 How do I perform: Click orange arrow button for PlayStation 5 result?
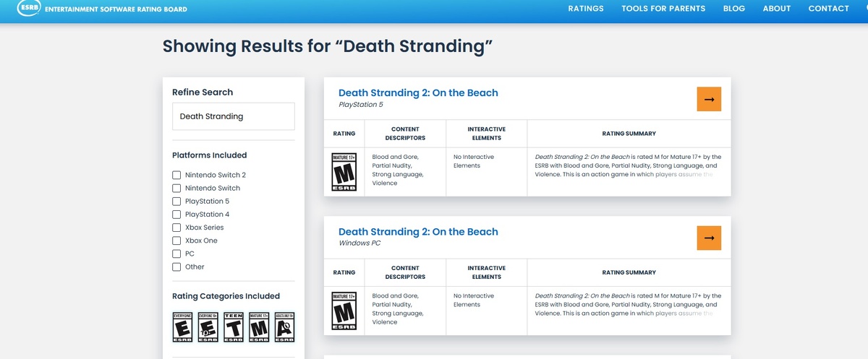coord(709,99)
